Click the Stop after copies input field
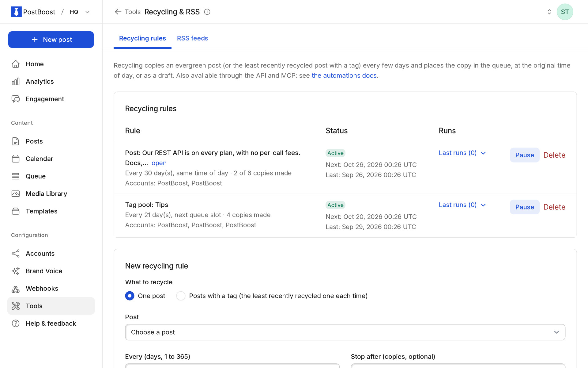Viewport: 588px width, 368px height. click(x=458, y=366)
